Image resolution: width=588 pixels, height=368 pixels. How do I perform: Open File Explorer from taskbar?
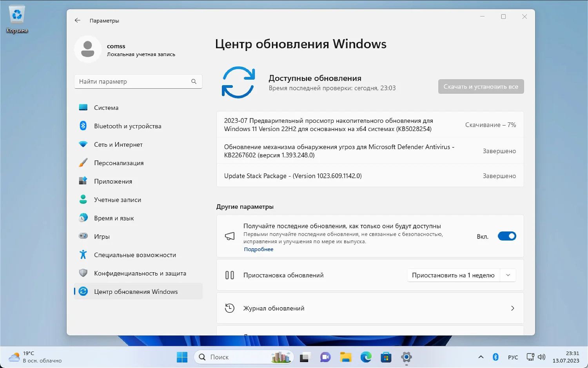(346, 357)
